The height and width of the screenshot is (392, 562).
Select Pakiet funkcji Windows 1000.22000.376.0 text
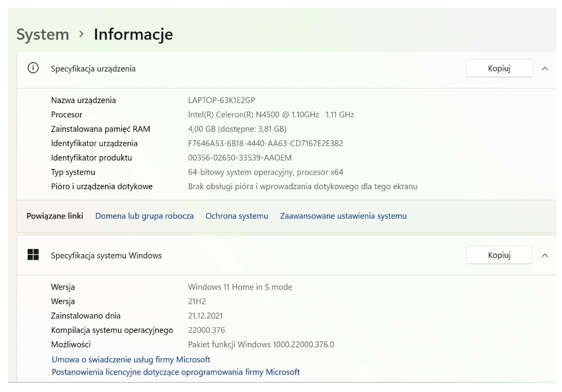(261, 344)
